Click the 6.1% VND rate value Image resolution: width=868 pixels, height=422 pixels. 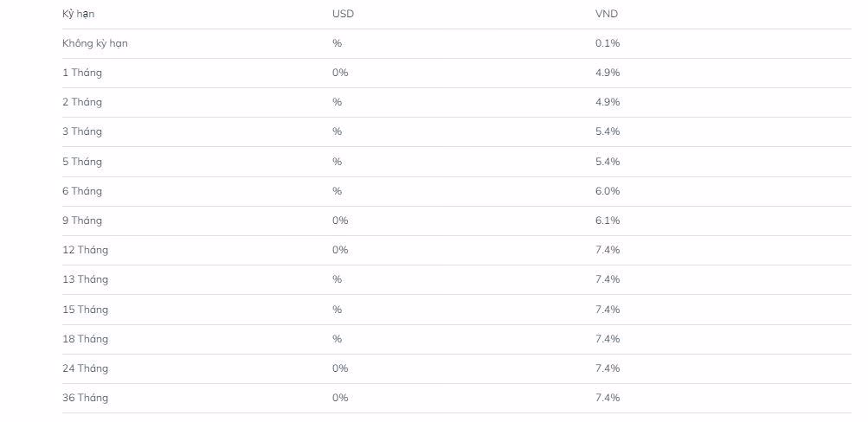coord(608,221)
